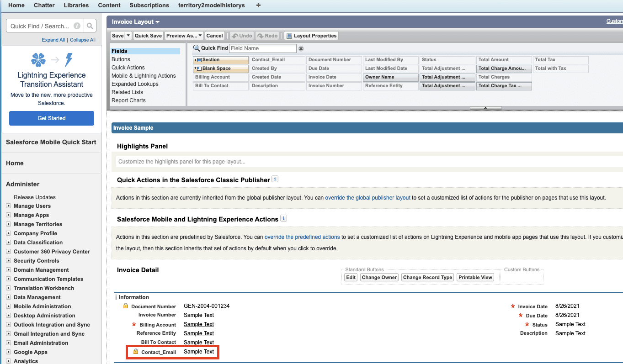
Task: Expand the Data Management tree node
Action: [8, 297]
